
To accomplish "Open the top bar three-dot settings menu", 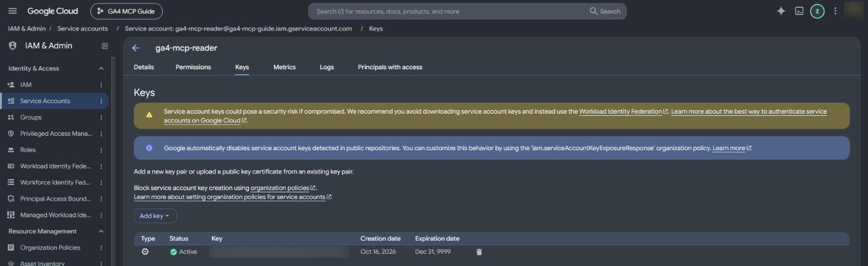I will [x=835, y=11].
